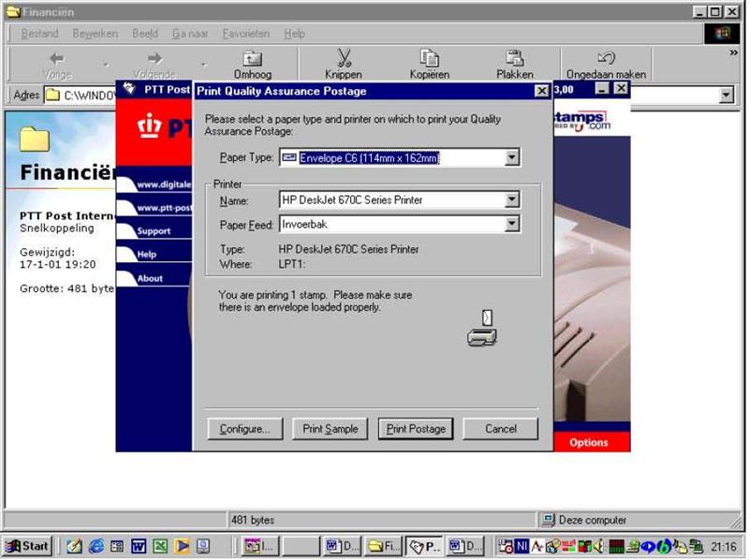Launch media player quick launch icon
Viewport: 749px width, 560px height.
[x=182, y=546]
